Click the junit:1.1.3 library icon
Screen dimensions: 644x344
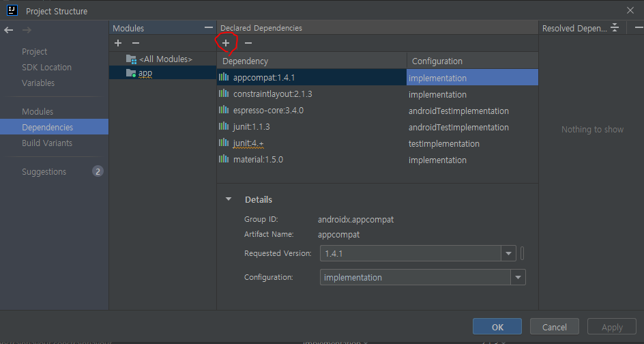click(x=224, y=126)
